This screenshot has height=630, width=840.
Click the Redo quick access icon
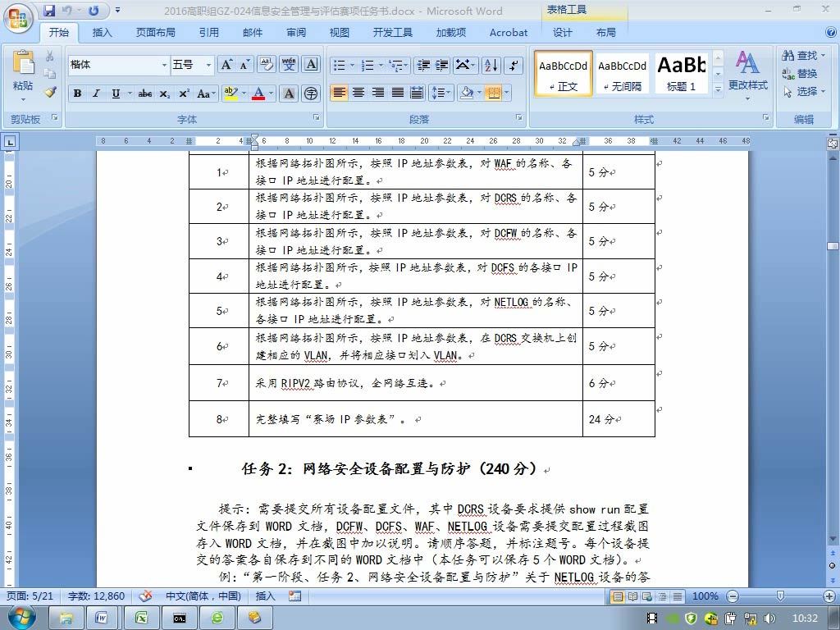(x=94, y=10)
